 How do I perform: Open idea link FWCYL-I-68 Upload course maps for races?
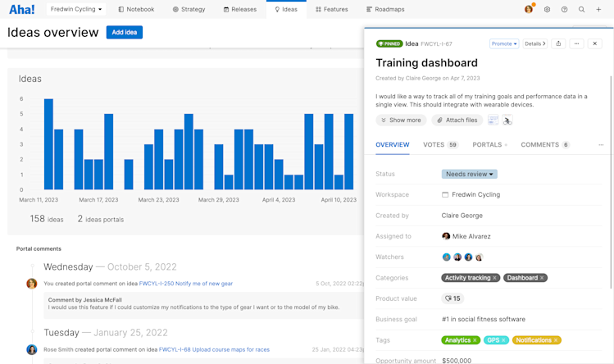[214, 349]
